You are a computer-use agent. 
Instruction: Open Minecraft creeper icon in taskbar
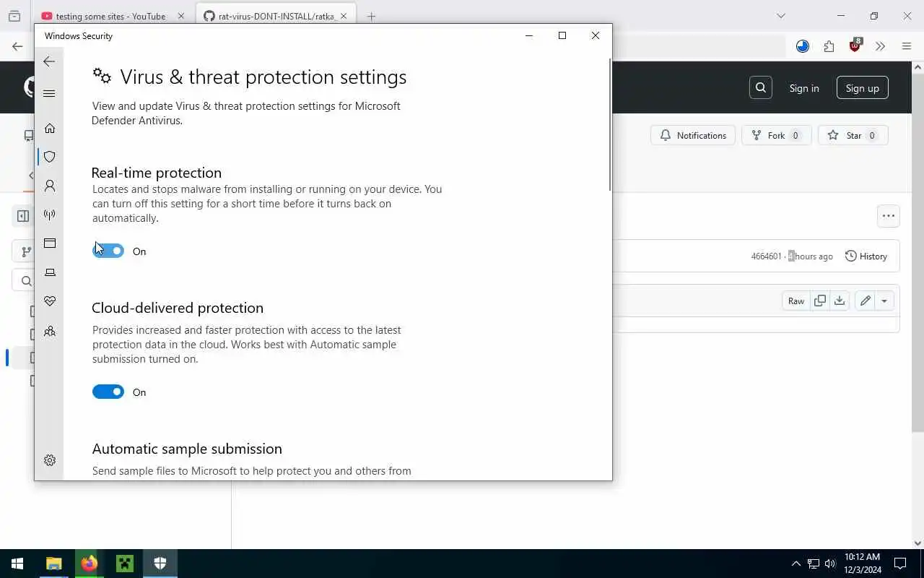[x=125, y=564]
